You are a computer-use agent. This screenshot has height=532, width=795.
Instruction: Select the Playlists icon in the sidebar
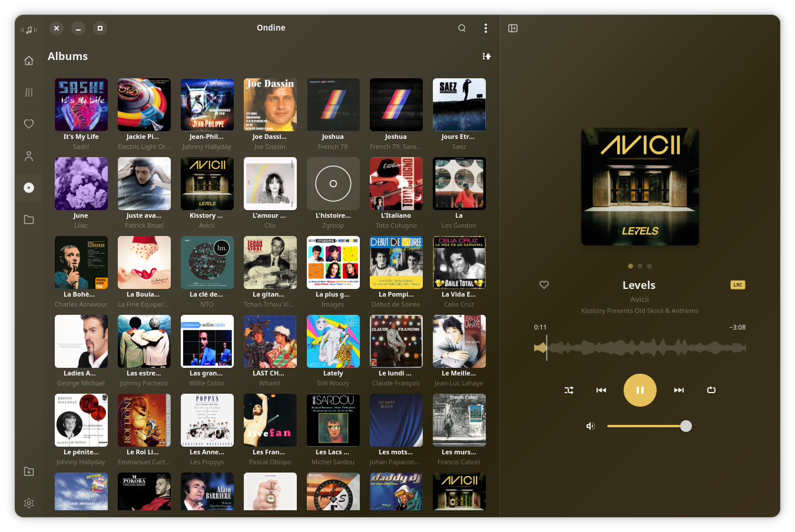[x=29, y=92]
